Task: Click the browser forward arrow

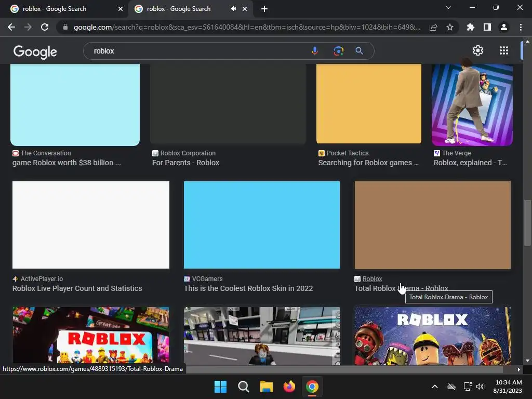Action: pyautogui.click(x=28, y=27)
